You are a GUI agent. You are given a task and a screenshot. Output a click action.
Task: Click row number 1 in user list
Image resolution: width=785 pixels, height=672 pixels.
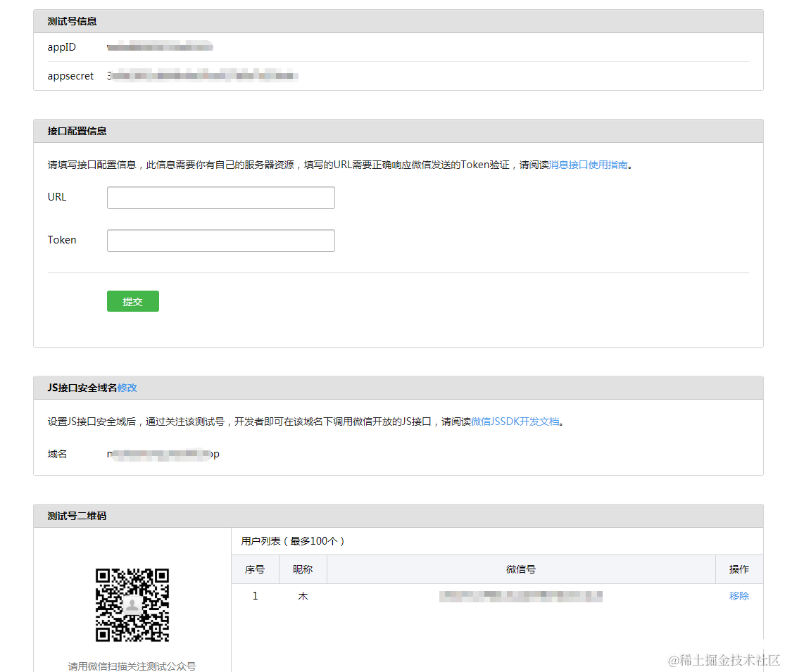256,596
